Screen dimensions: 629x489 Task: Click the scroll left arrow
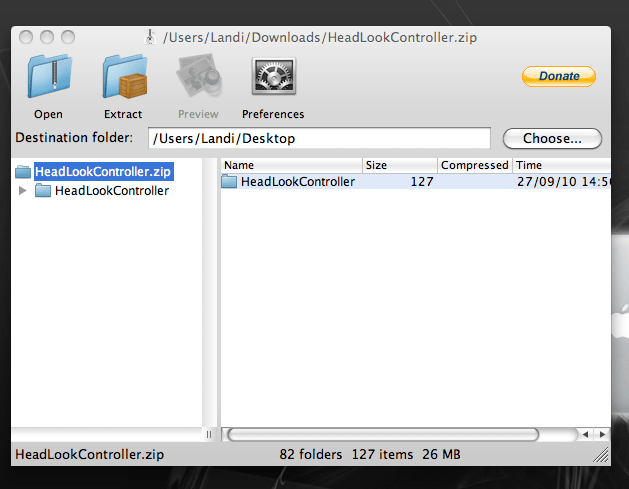pyautogui.click(x=586, y=435)
